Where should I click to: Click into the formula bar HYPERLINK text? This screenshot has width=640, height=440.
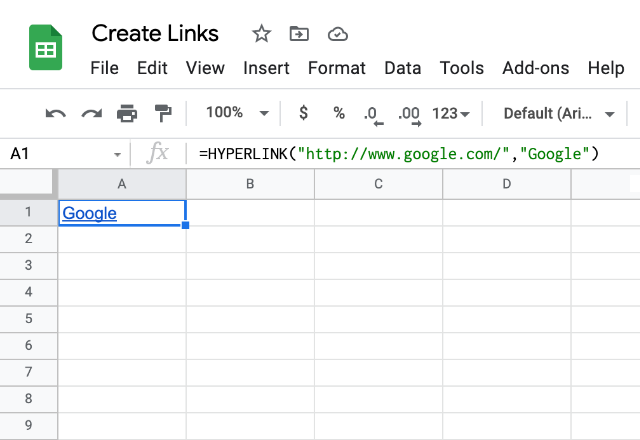tap(399, 154)
